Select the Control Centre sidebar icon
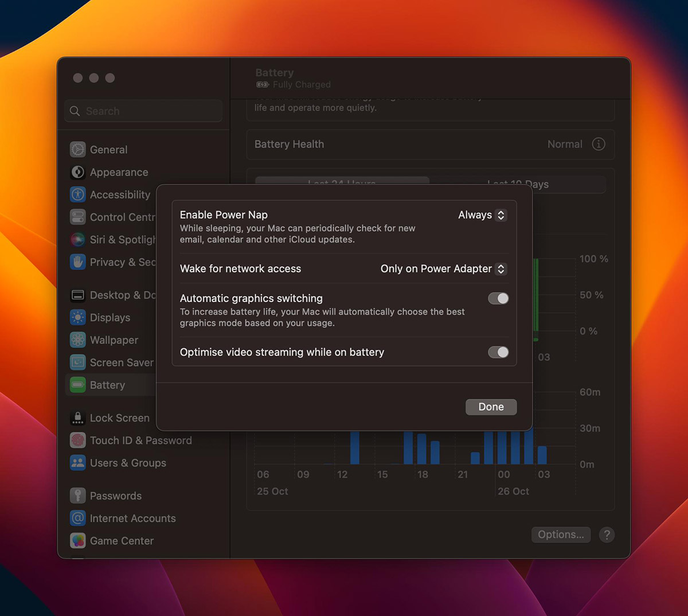The height and width of the screenshot is (616, 688). (78, 217)
